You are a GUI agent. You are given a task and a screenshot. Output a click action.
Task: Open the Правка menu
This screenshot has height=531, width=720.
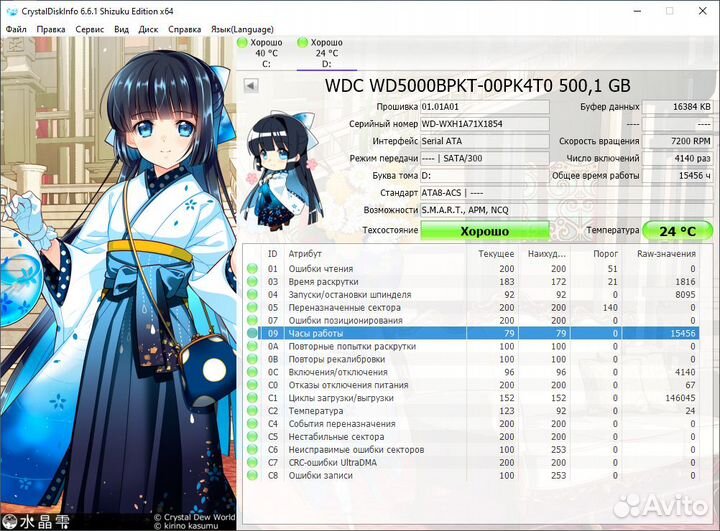(x=51, y=29)
